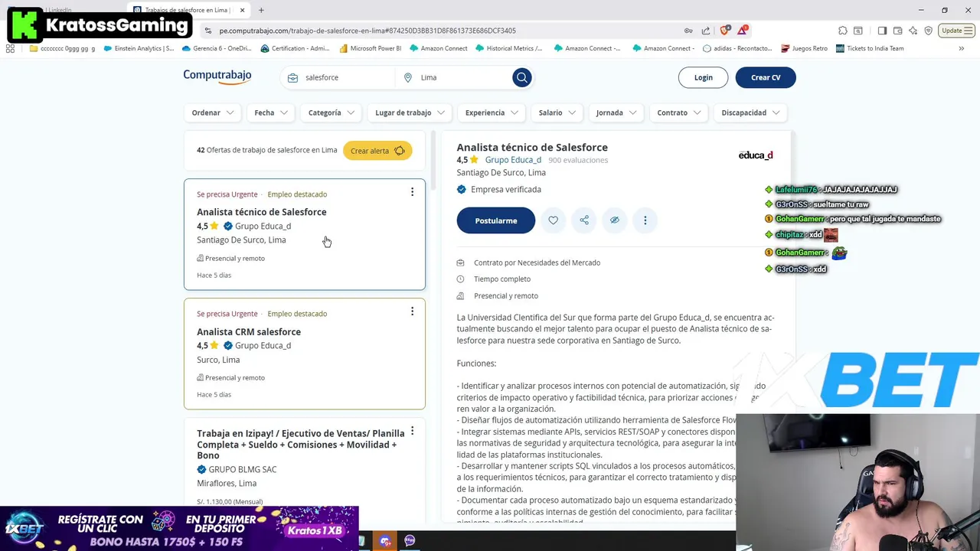Share the job offer
The height and width of the screenshot is (551, 980).
point(584,220)
